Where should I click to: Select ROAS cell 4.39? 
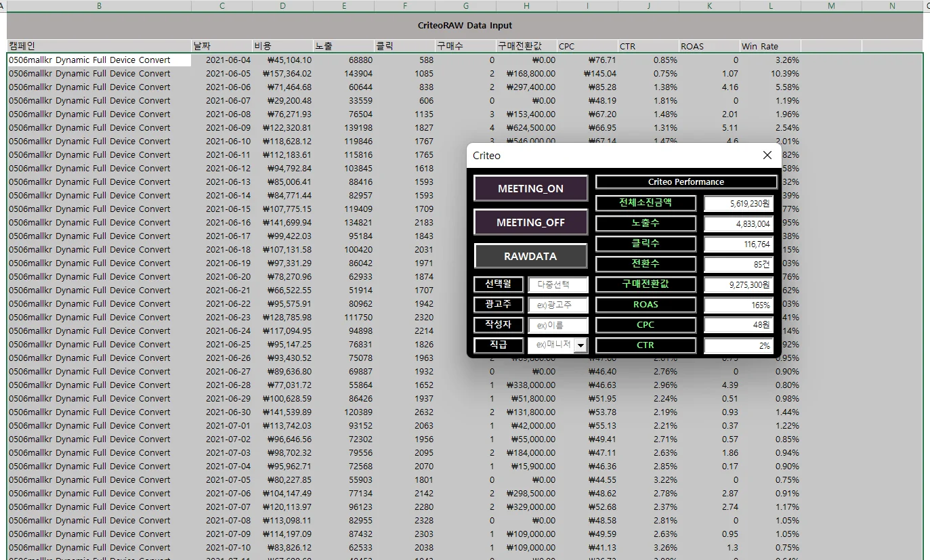[x=709, y=385]
